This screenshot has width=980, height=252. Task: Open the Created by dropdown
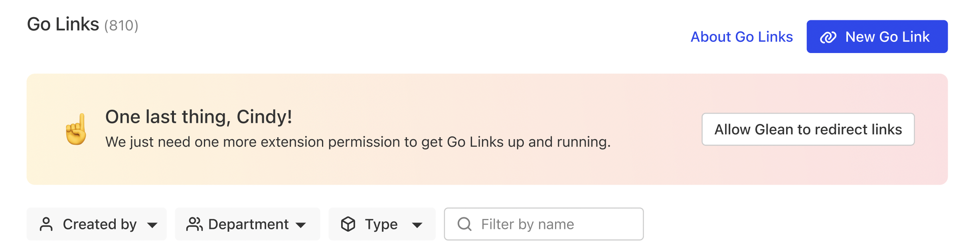(x=96, y=224)
